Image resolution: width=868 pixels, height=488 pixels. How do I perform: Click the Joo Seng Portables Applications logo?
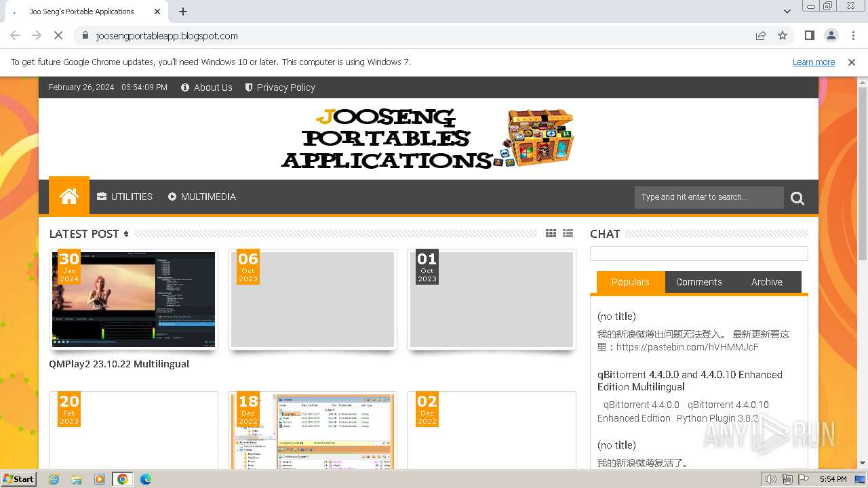click(428, 138)
